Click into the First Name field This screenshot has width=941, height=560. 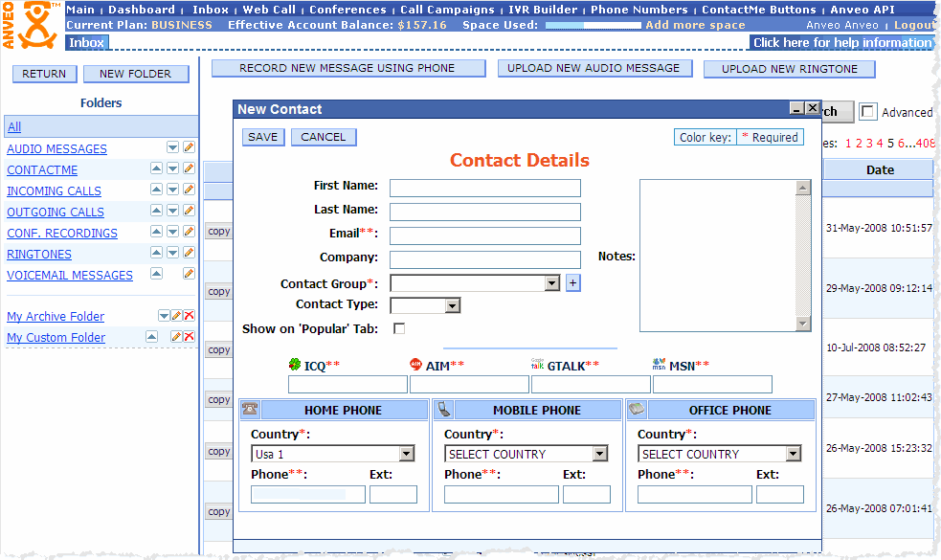(484, 188)
